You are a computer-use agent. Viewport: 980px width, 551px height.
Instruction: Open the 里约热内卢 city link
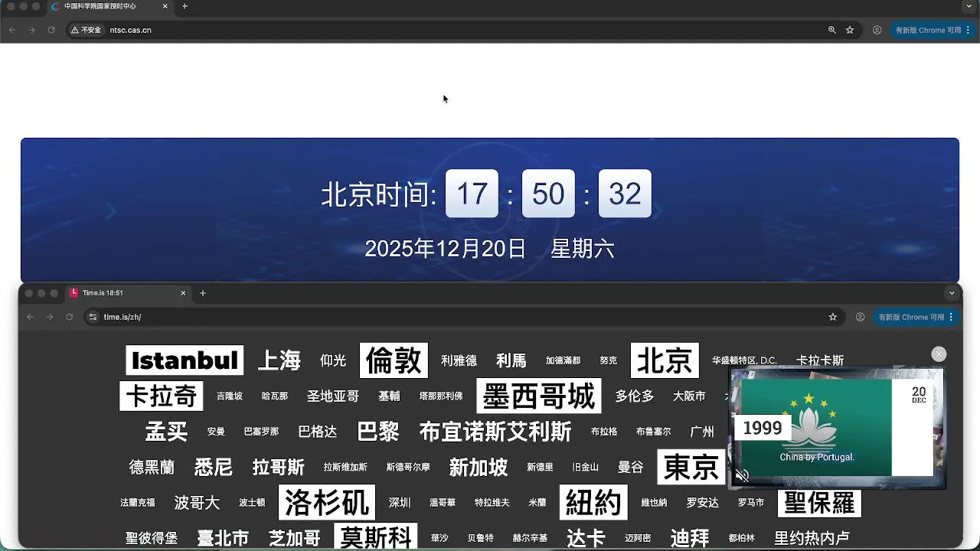(812, 539)
